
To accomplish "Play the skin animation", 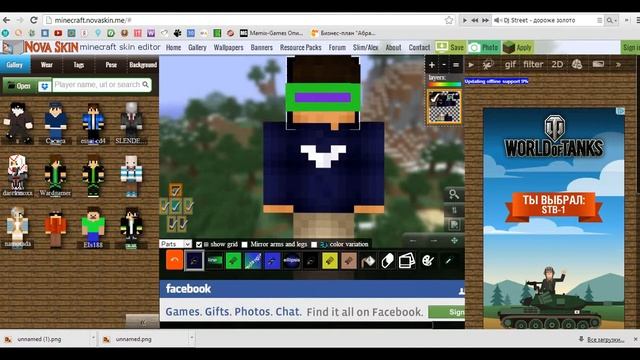I will [x=471, y=65].
